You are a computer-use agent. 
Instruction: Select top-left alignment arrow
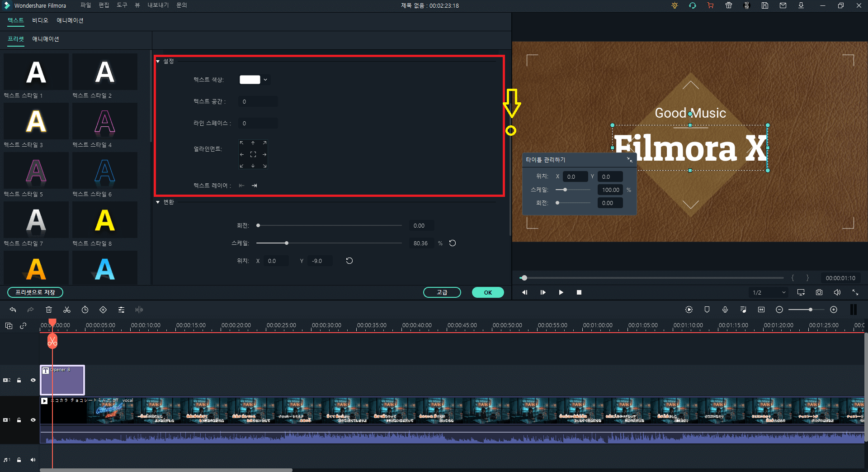[242, 143]
